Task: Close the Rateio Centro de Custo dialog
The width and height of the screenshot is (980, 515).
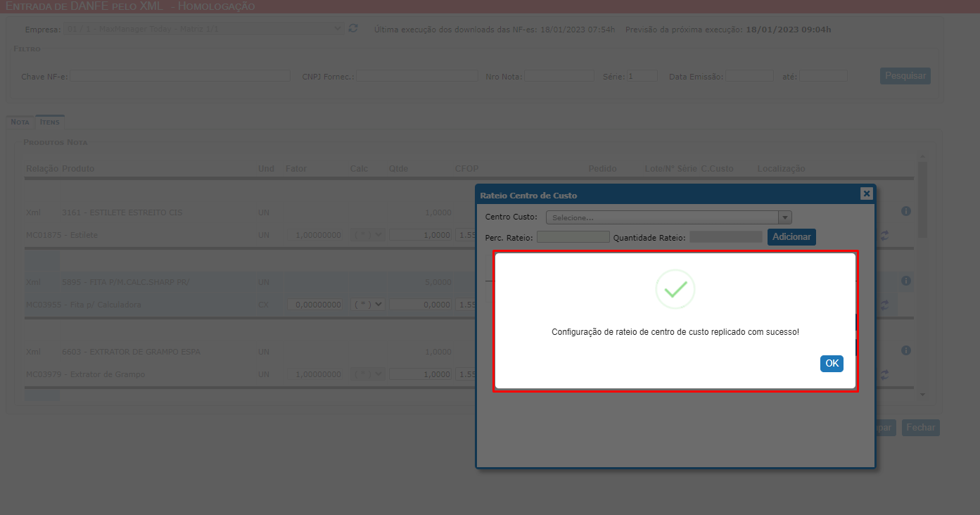Action: pyautogui.click(x=866, y=194)
